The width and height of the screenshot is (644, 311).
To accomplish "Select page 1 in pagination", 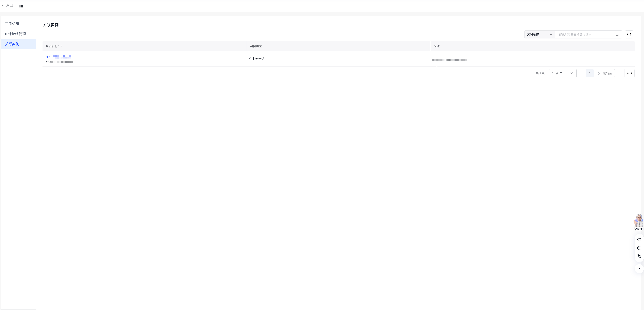I will pos(590,73).
